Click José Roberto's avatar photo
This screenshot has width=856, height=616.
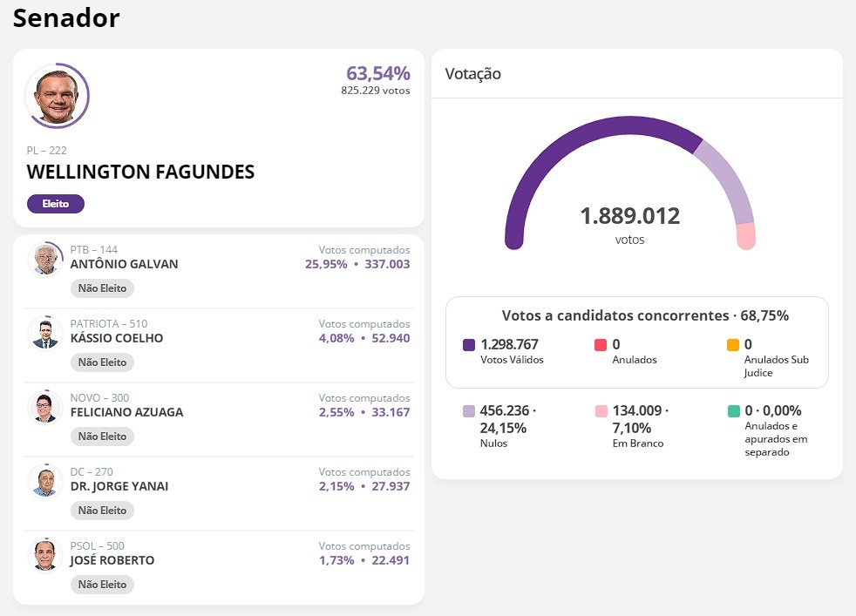pyautogui.click(x=44, y=555)
